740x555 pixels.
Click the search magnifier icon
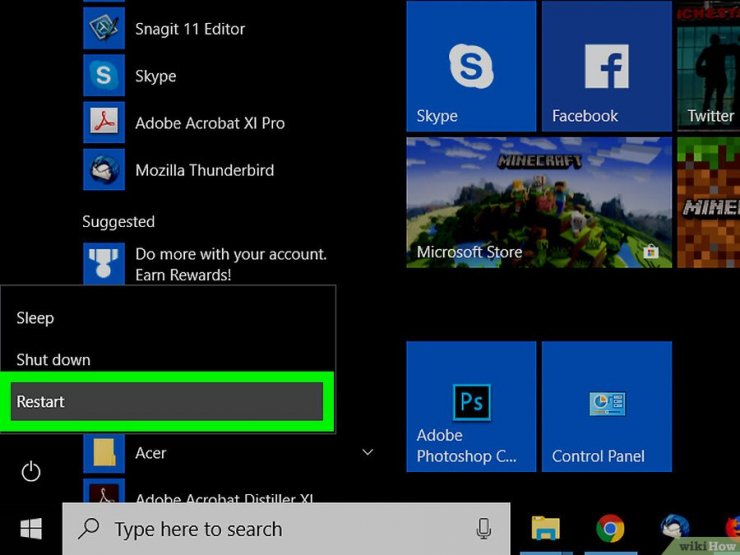[89, 529]
